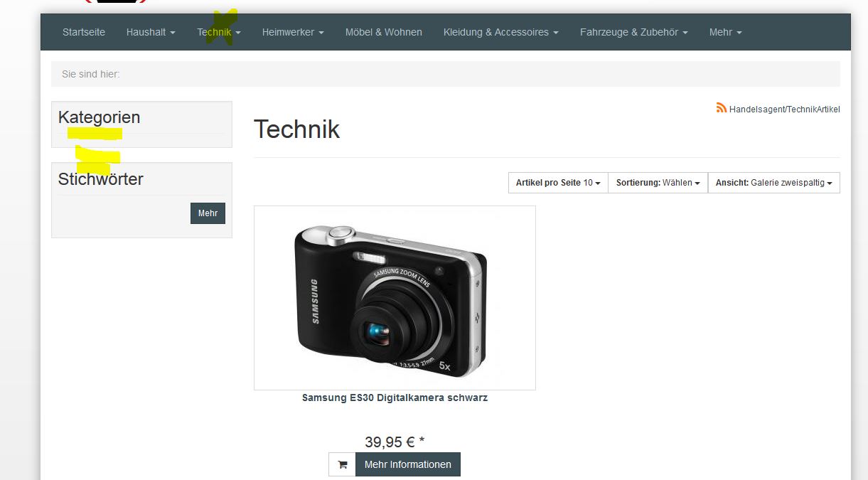Click the Stichwörter sidebar heading
The width and height of the screenshot is (868, 480).
pyautogui.click(x=100, y=179)
